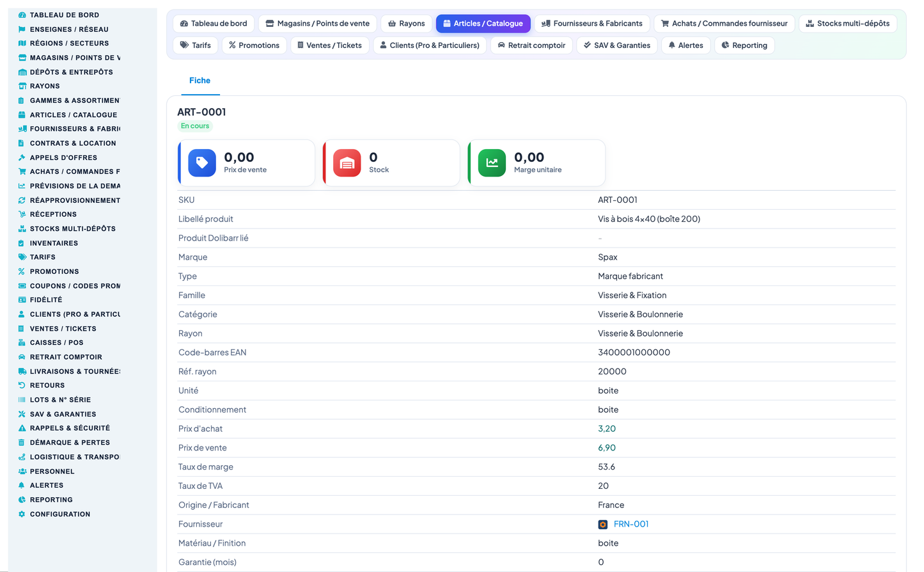Click the Appels d'offres gavel icon
Image resolution: width=924 pixels, height=572 pixels.
point(22,157)
